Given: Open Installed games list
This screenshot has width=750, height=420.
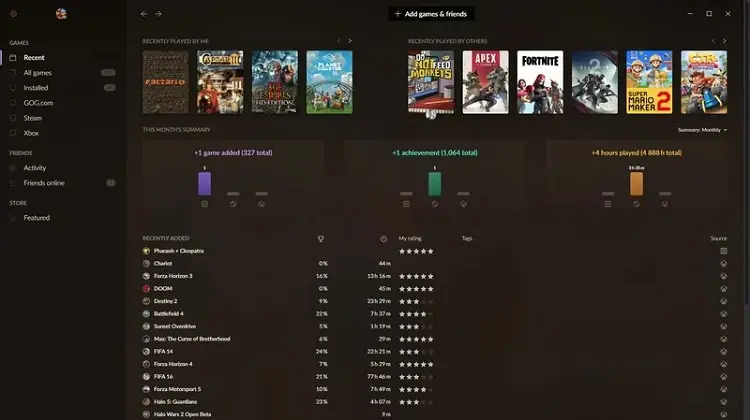Looking at the screenshot, I should point(36,88).
